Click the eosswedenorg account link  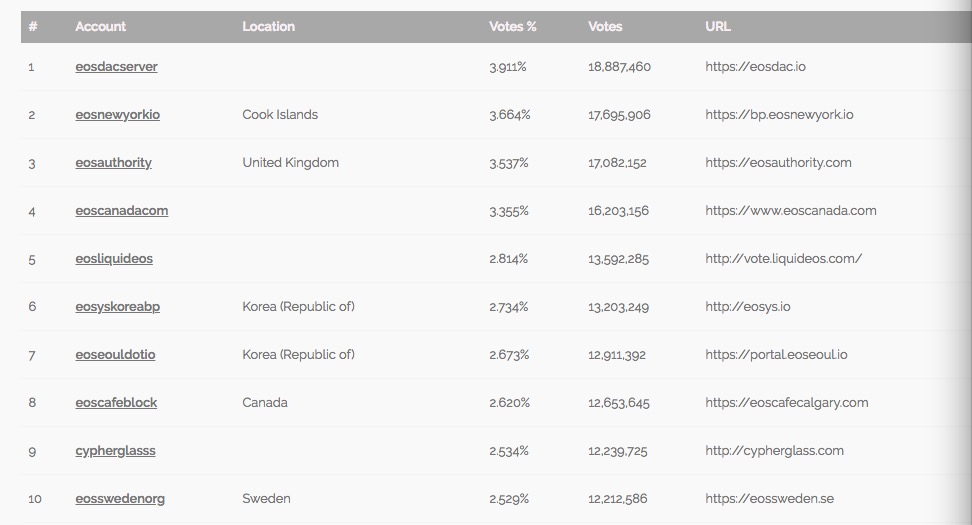pos(120,499)
